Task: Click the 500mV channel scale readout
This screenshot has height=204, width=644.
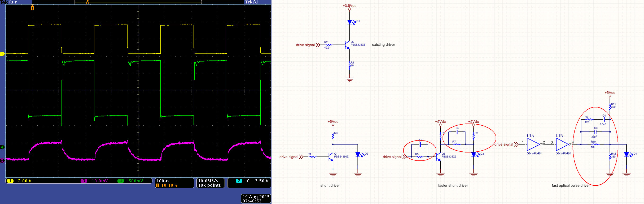Action: pos(136,181)
